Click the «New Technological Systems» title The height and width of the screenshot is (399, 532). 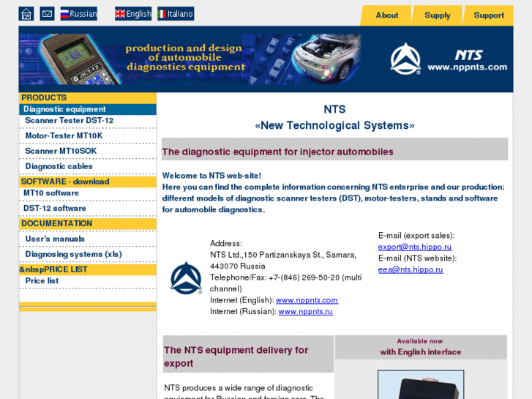coord(334,125)
